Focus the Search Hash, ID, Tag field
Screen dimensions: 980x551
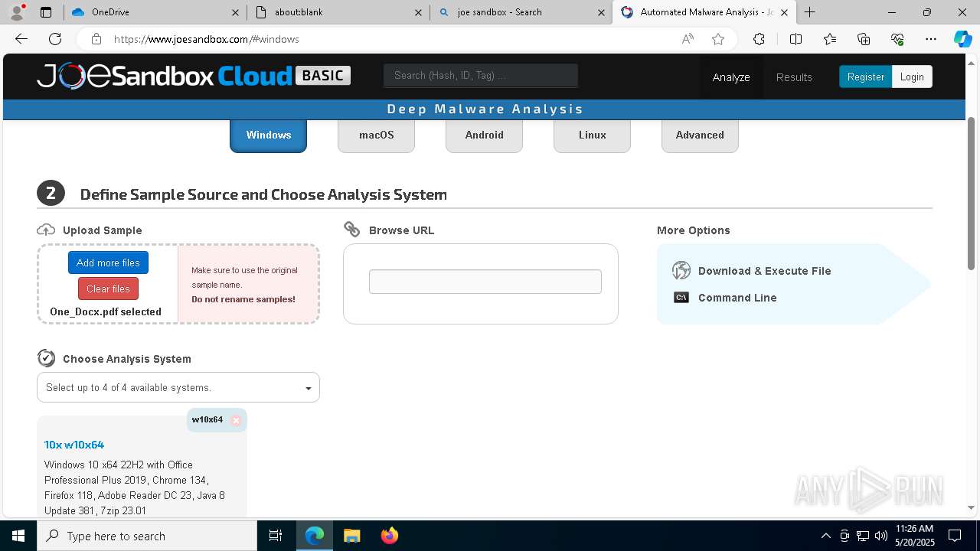pos(480,75)
